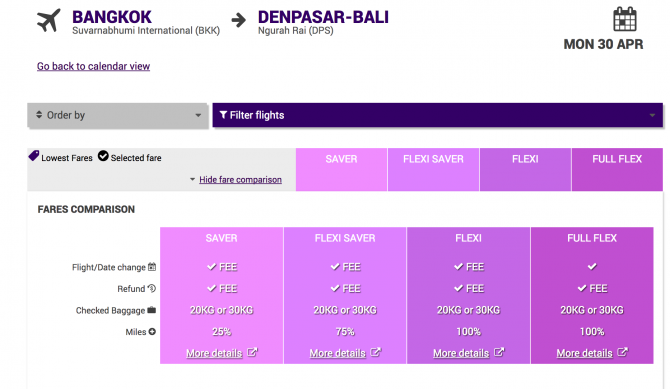Click the calendar icon above MON 30 APR
Image resolution: width=670 pixels, height=389 pixels.
(624, 19)
